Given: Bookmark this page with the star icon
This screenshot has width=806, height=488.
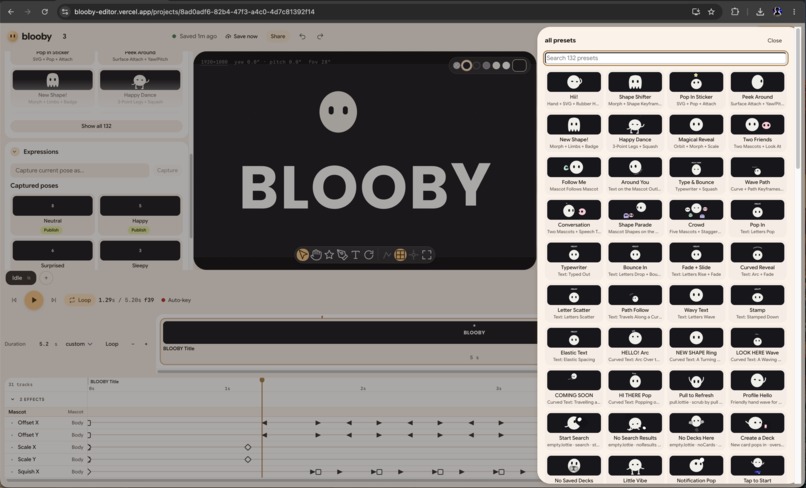Looking at the screenshot, I should pyautogui.click(x=711, y=11).
